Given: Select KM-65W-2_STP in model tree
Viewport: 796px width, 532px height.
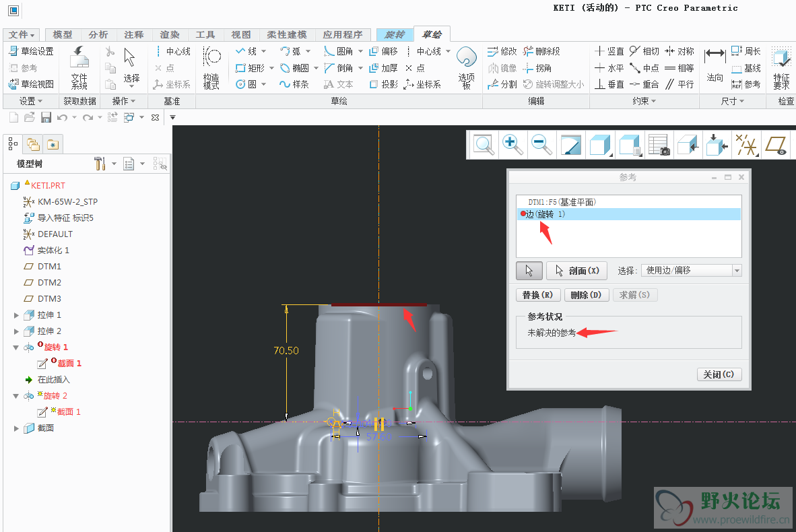Looking at the screenshot, I should (x=67, y=201).
